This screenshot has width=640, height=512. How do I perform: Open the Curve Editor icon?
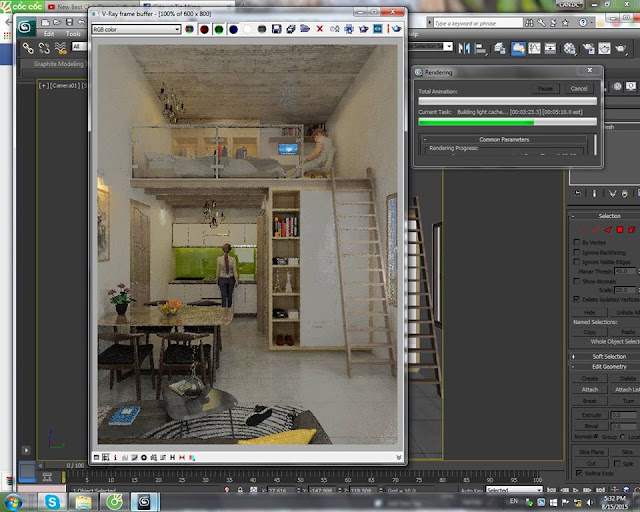point(534,49)
